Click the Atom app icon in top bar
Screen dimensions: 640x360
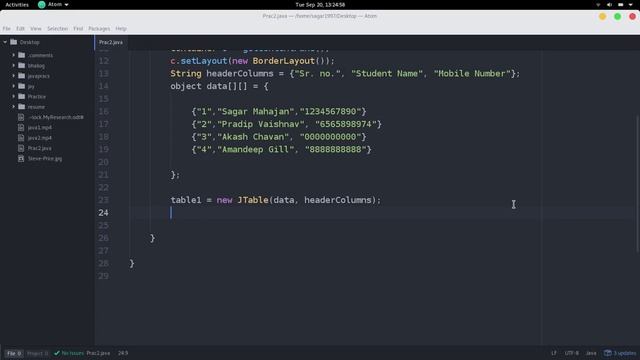(42, 5)
